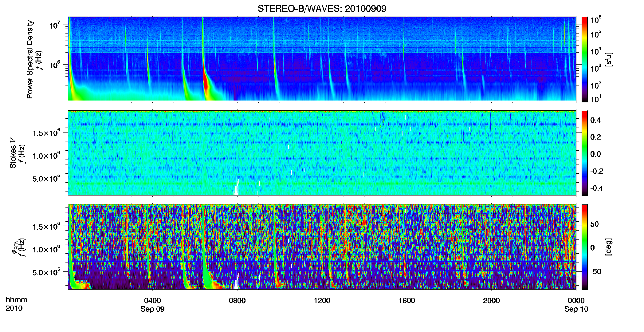Click the [deg] colorbar unit label
This screenshot has height=332, width=644.
pos(609,247)
